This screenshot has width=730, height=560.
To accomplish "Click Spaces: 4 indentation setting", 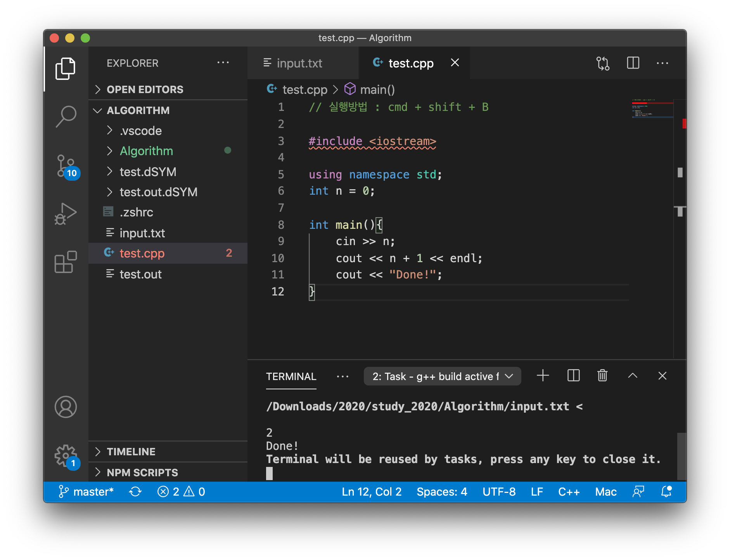I will (441, 491).
